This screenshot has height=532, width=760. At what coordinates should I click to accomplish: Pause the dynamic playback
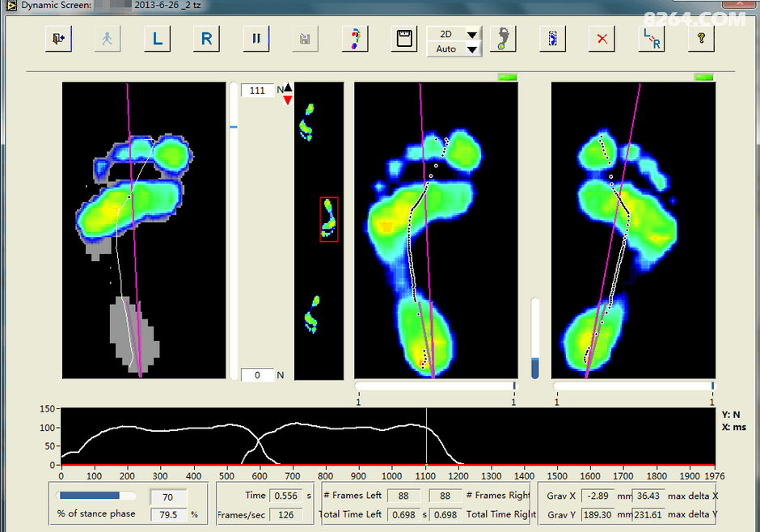pyautogui.click(x=255, y=39)
